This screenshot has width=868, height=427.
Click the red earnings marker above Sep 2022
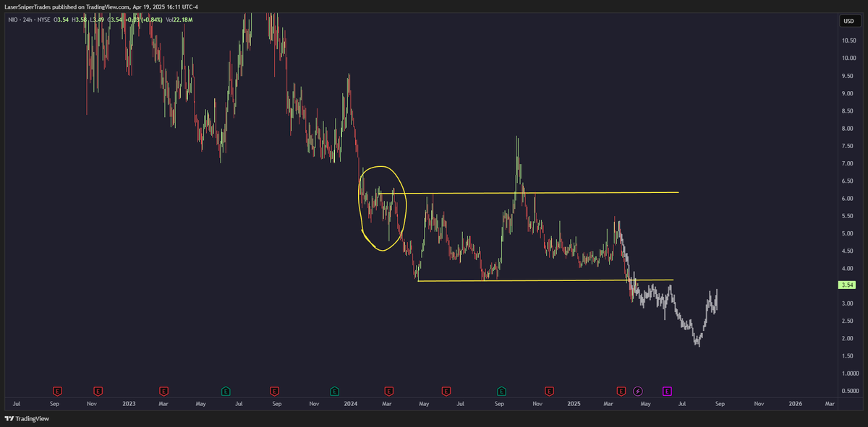coord(56,391)
